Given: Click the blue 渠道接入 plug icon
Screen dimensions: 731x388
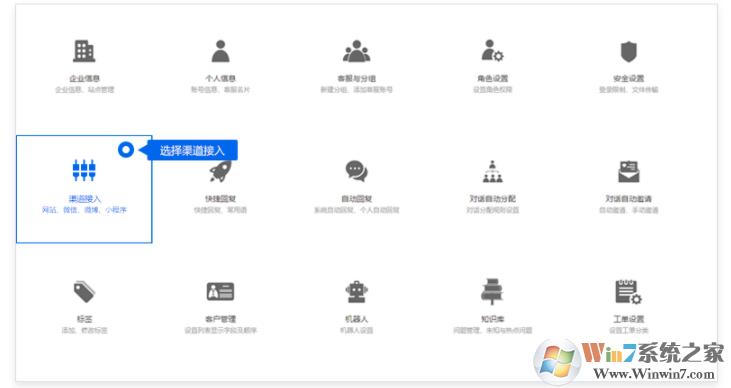Looking at the screenshot, I should pyautogui.click(x=84, y=170).
